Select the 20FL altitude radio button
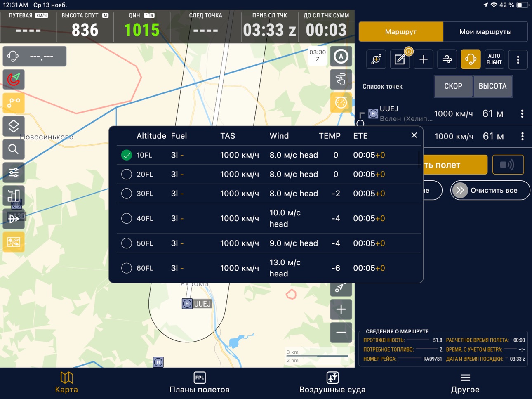Screen dimensions: 532x399 coord(127,174)
